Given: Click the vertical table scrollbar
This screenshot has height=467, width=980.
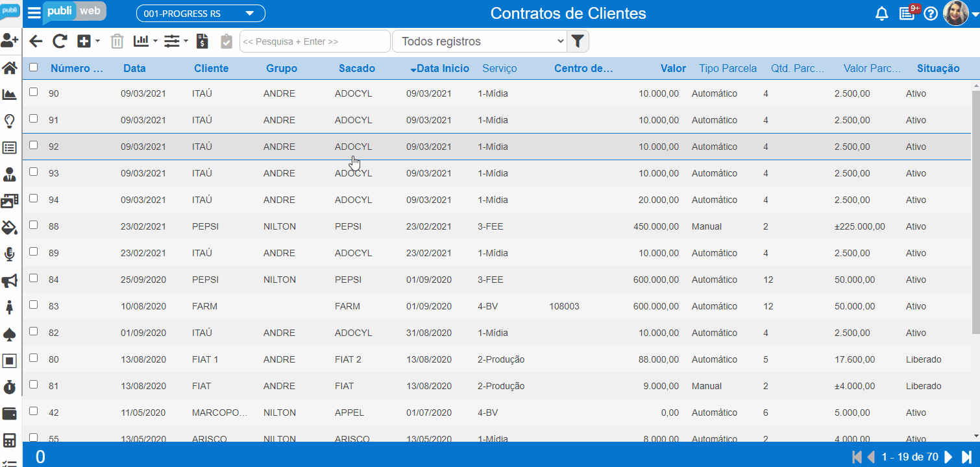Looking at the screenshot, I should coord(975,212).
